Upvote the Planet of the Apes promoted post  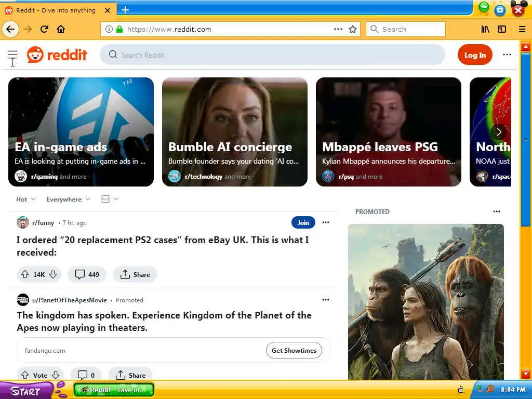click(25, 375)
